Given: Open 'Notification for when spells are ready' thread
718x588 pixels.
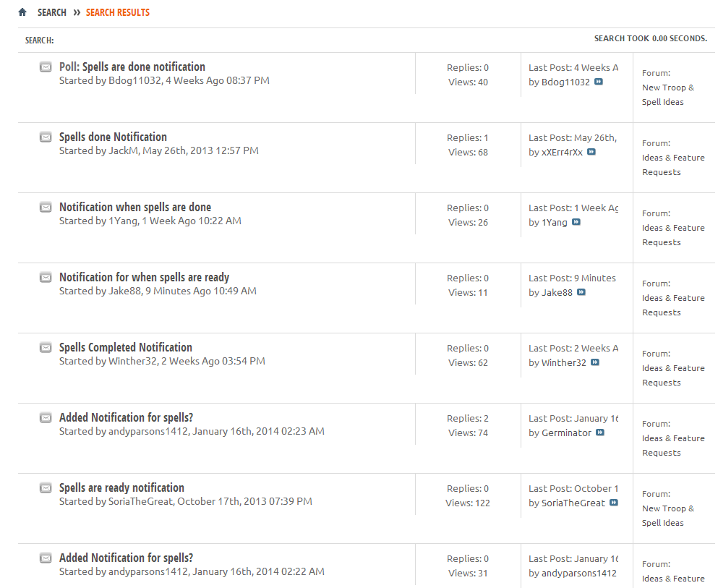Looking at the screenshot, I should 144,277.
